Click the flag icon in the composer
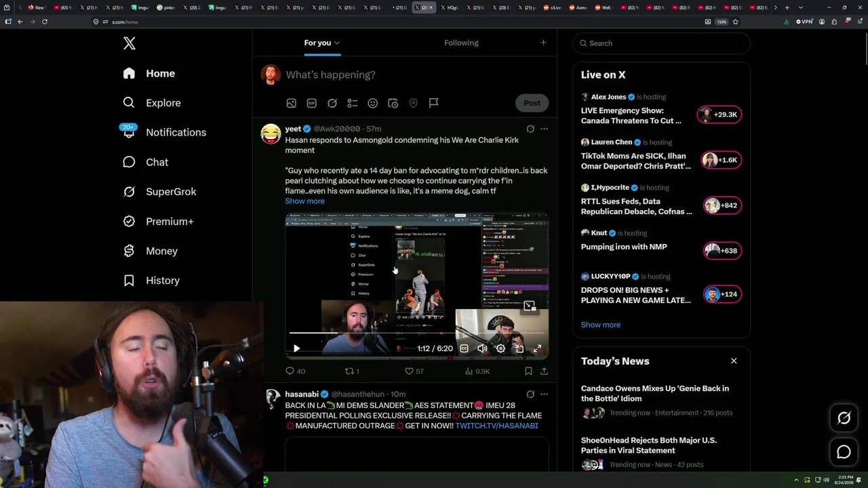Viewport: 868px width, 488px height. [433, 103]
